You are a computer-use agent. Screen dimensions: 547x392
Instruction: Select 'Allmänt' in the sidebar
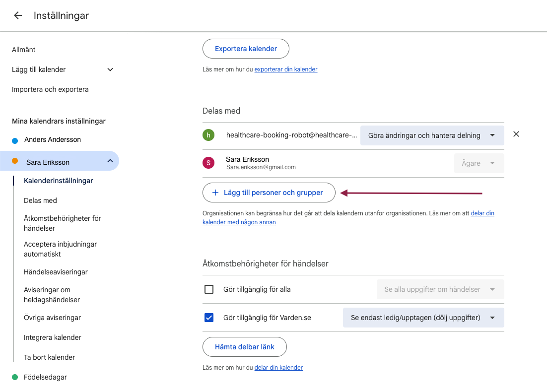pyautogui.click(x=24, y=50)
